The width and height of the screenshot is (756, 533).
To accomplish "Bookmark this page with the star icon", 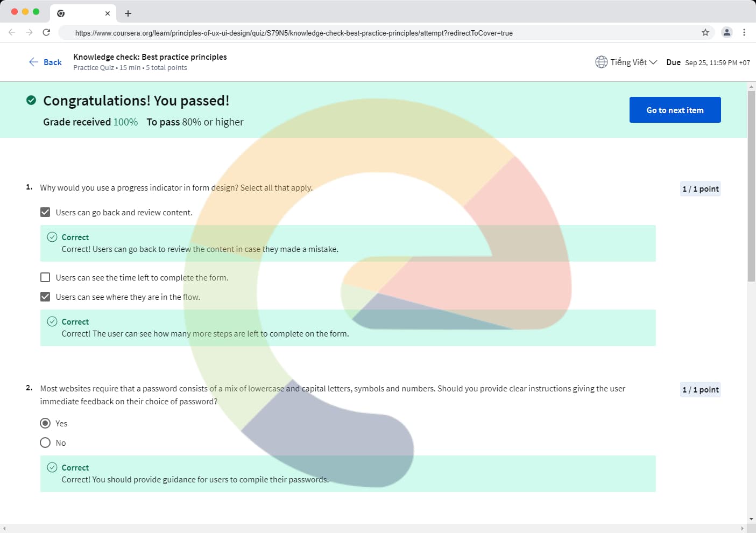I will 705,32.
